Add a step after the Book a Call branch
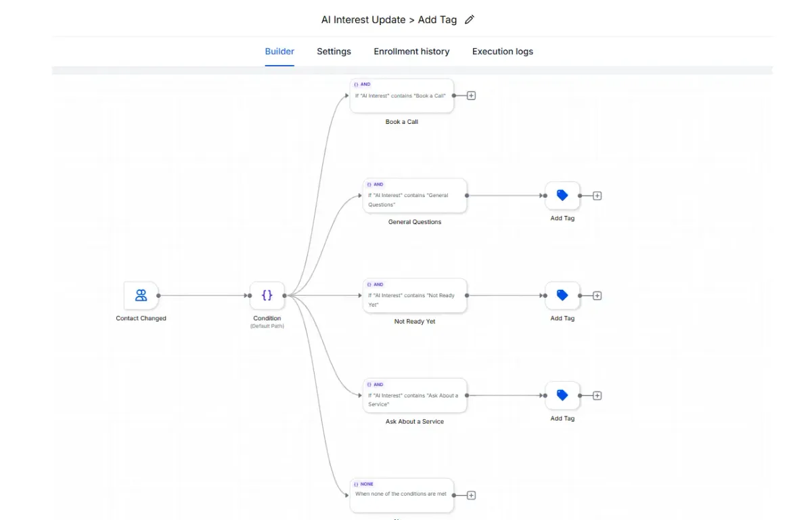Screen dimensions: 812x520 (472, 95)
